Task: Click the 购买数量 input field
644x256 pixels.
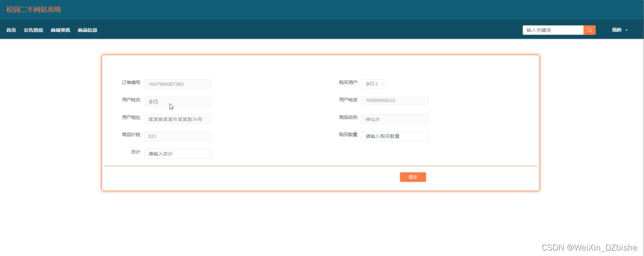Action: click(x=395, y=136)
